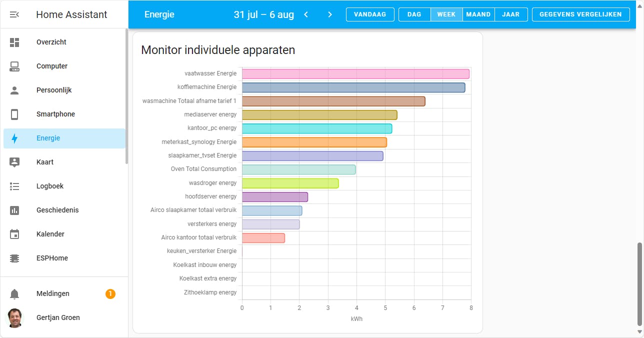Click the Monitor individuele apparaten heading

218,50
